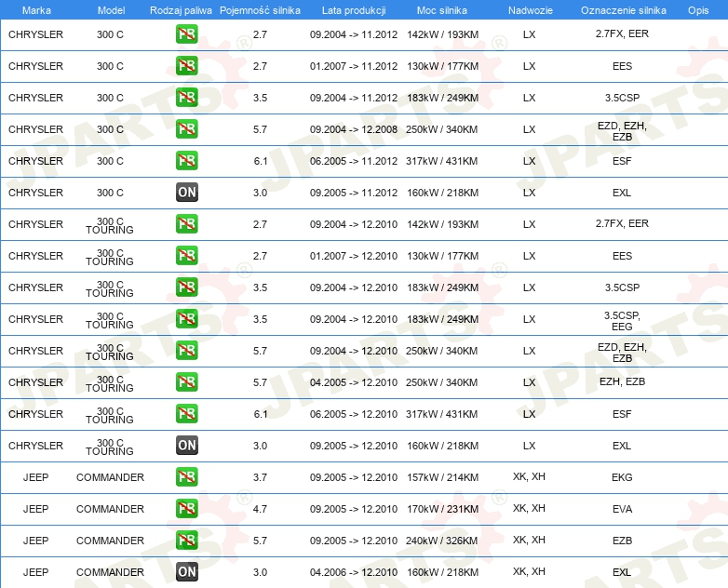Screen dimensions: 728x588
Task: Click engine code EVA for Jeep Commander
Action: [622, 509]
